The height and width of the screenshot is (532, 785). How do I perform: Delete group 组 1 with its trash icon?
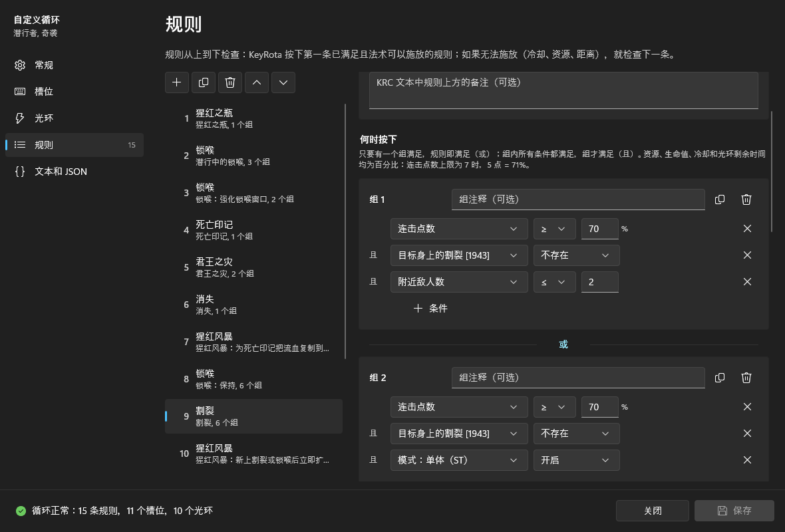click(x=746, y=199)
